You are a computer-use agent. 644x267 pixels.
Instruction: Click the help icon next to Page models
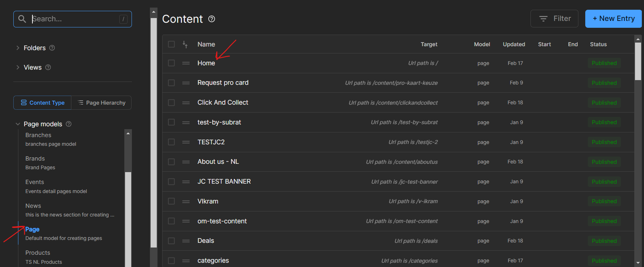point(68,124)
